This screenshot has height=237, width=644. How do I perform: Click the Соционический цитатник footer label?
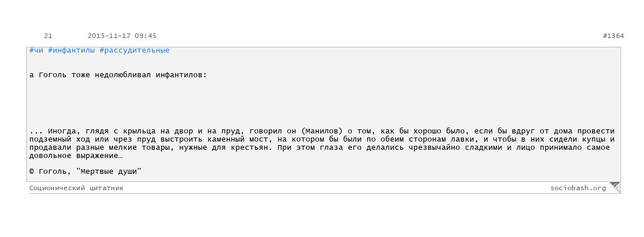76,188
